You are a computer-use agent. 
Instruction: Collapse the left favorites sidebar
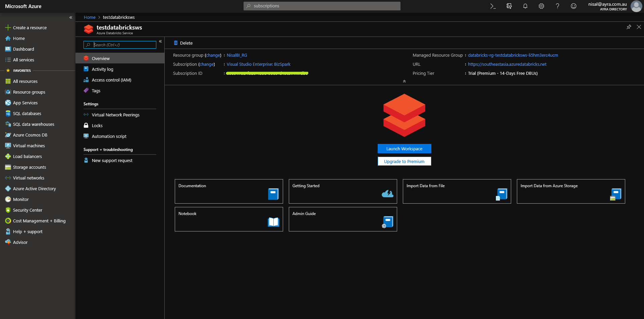point(71,17)
